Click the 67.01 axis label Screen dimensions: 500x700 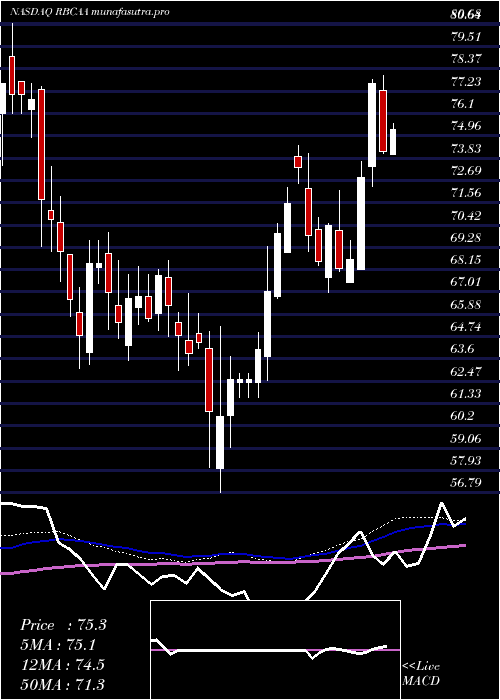tap(466, 282)
